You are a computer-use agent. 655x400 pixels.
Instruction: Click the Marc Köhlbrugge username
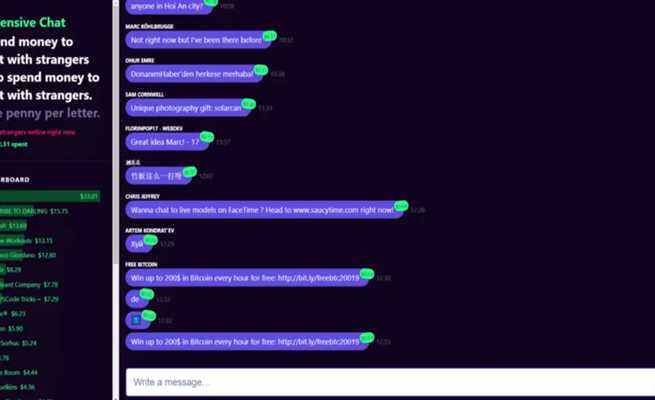149,26
